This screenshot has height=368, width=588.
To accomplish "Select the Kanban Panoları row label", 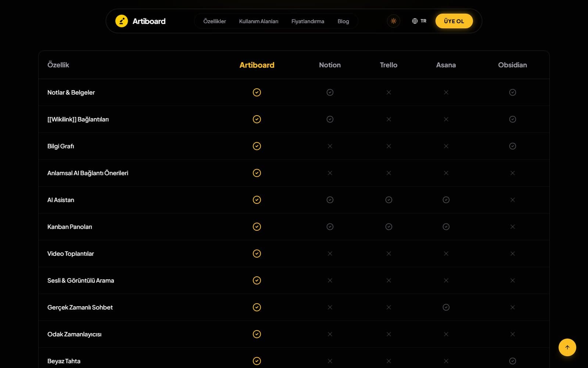I will click(x=70, y=227).
